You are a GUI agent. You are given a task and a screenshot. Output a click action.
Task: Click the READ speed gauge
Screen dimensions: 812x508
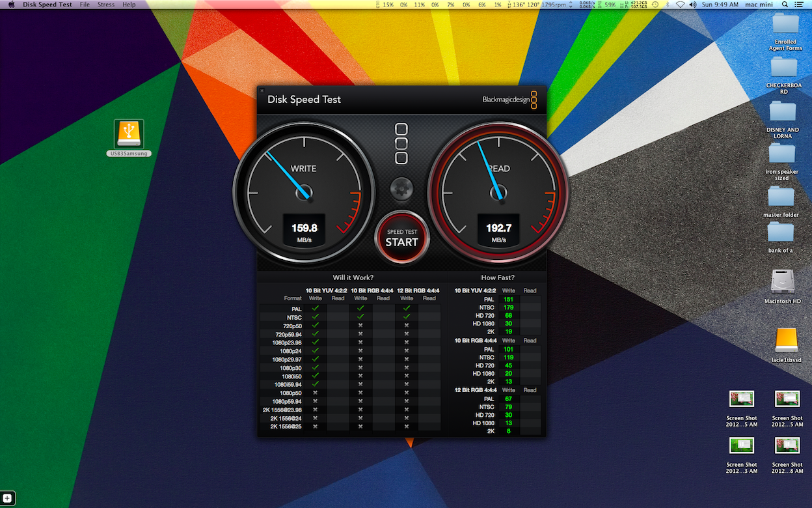pos(498,193)
